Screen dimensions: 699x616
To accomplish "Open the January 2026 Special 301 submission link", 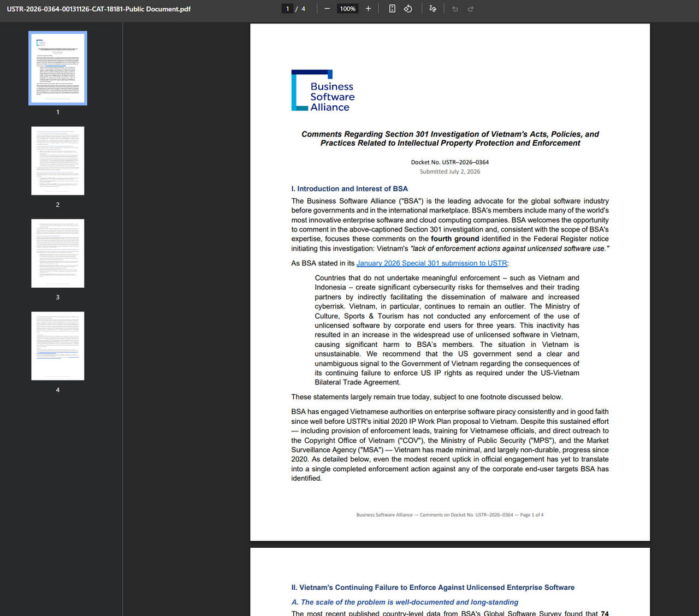I will (x=431, y=263).
